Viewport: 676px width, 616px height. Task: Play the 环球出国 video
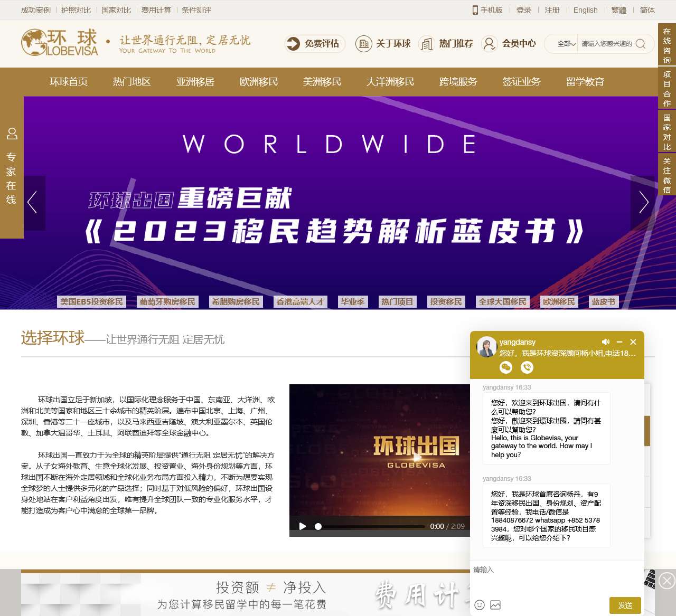pos(303,526)
